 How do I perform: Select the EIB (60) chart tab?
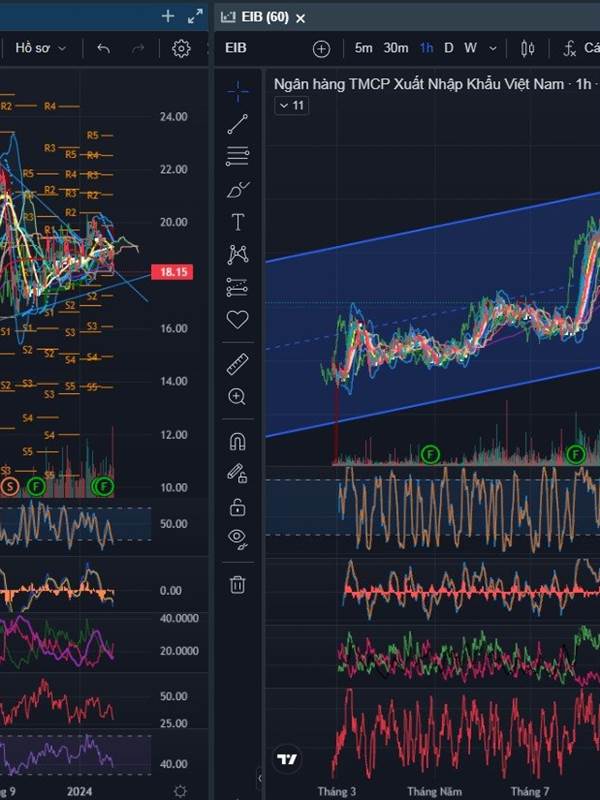point(265,17)
